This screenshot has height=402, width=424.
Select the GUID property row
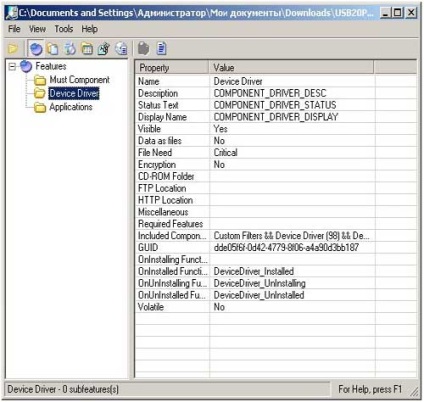pyautogui.click(x=276, y=248)
